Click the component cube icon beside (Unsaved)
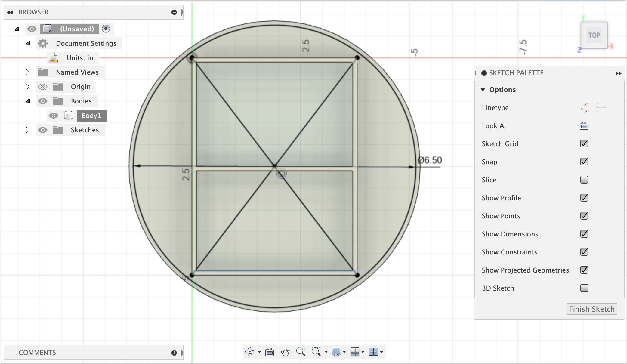 (47, 29)
